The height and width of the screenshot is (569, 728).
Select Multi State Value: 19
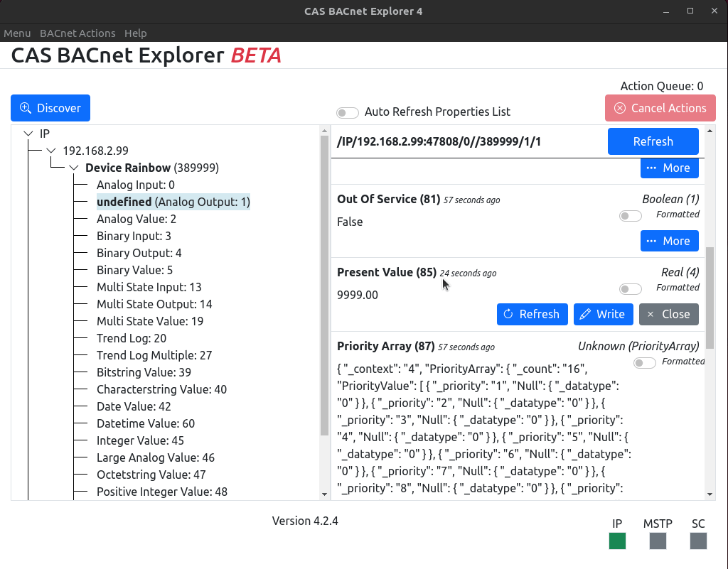(150, 321)
